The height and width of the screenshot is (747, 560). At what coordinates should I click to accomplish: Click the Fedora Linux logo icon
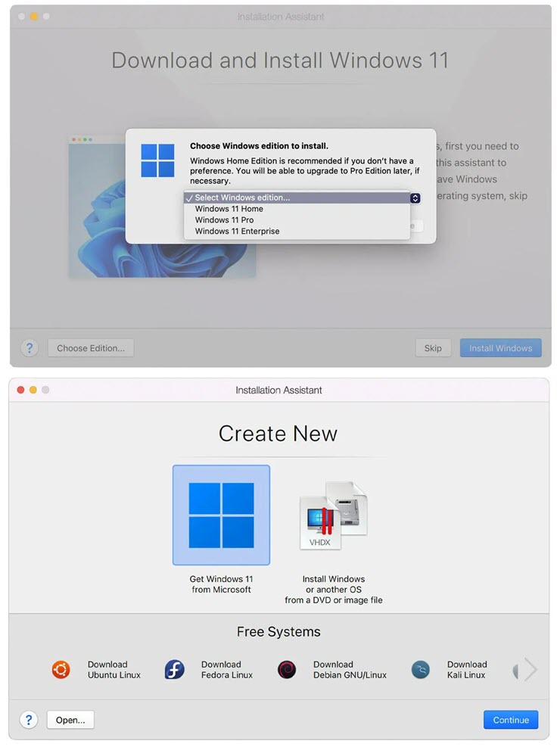click(x=174, y=670)
